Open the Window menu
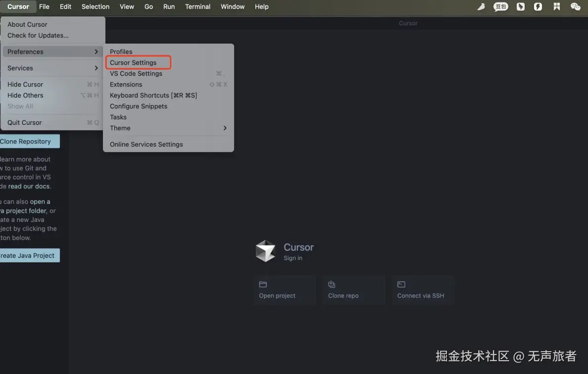 [233, 7]
